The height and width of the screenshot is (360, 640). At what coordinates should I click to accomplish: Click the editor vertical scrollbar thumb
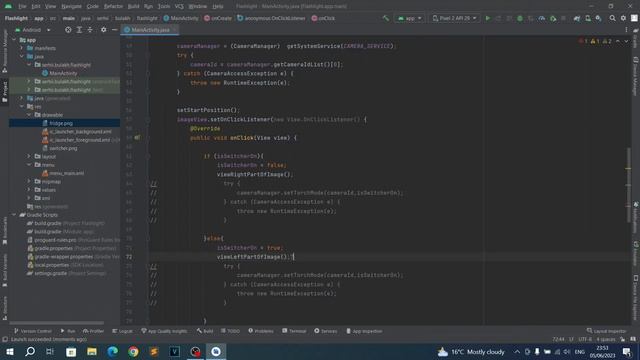629,185
